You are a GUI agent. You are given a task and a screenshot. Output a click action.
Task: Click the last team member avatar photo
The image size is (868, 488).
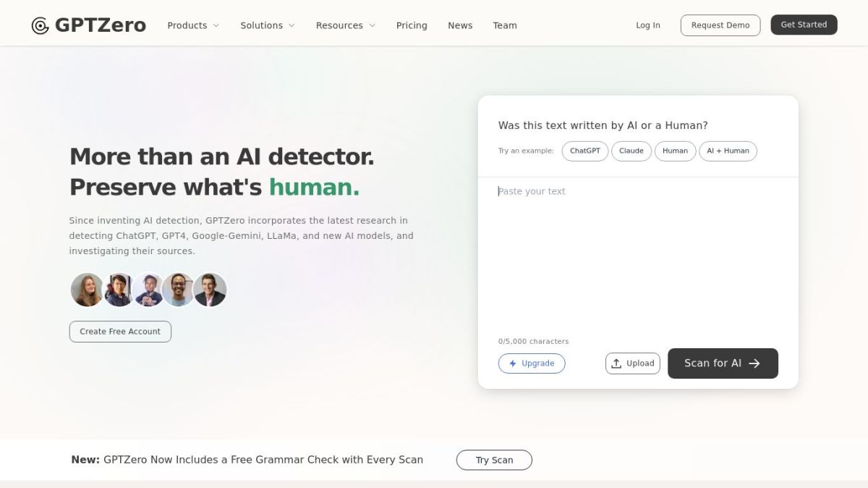(210, 290)
